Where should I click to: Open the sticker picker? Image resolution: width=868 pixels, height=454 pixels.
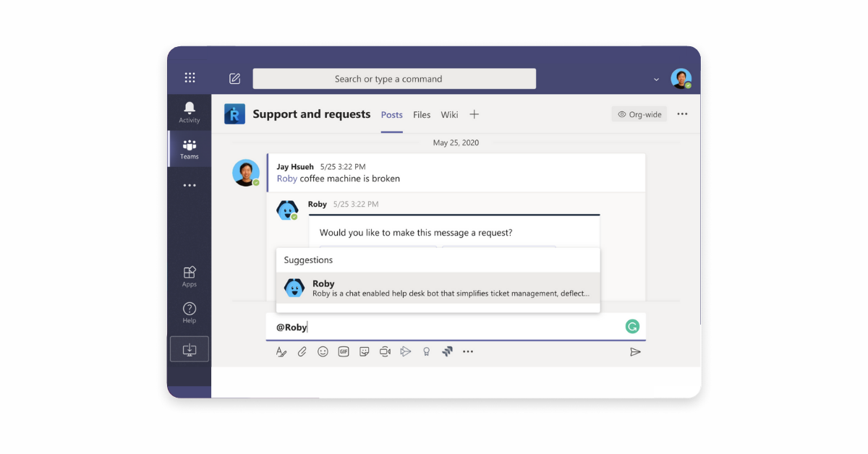(x=365, y=352)
